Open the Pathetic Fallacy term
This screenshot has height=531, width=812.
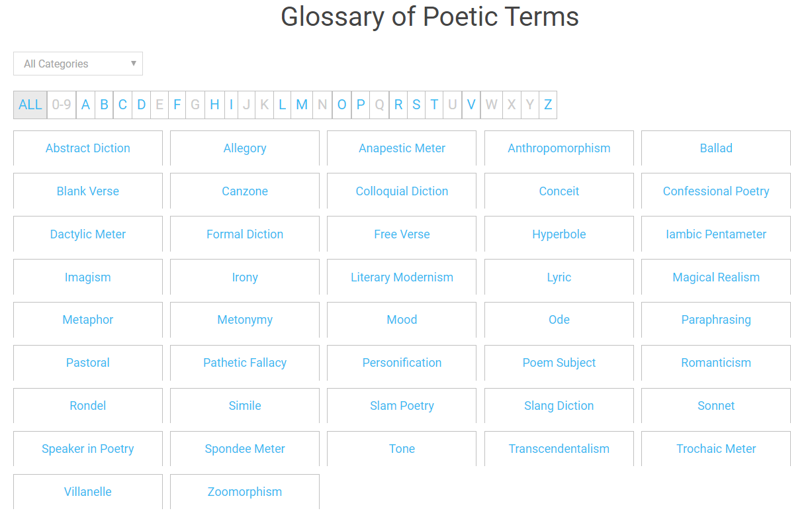tap(245, 363)
